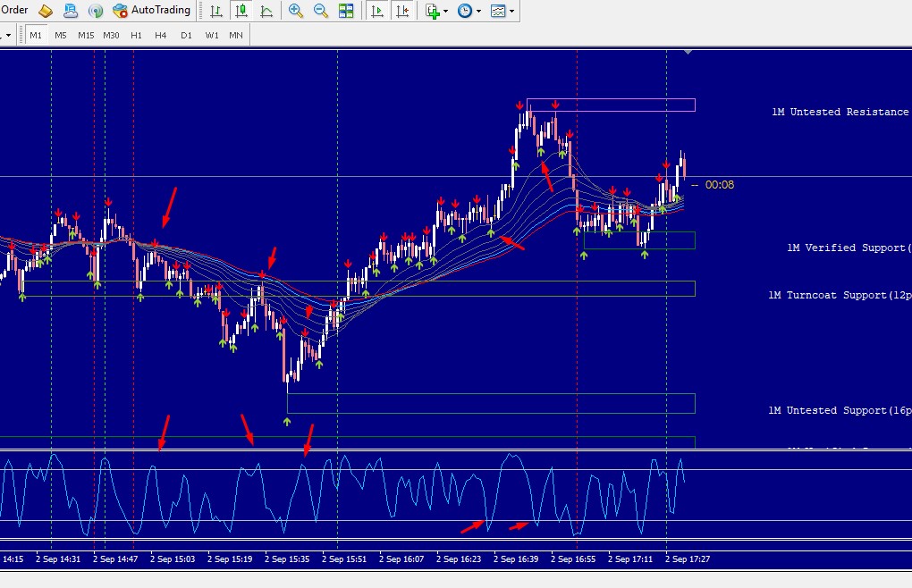Switch chart to bar chart
Image resolution: width=912 pixels, height=588 pixels.
click(x=215, y=11)
